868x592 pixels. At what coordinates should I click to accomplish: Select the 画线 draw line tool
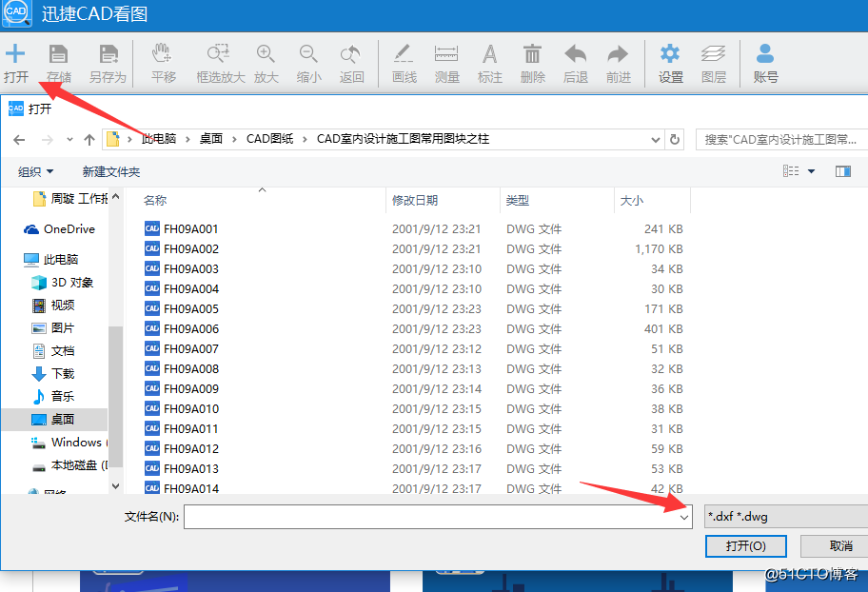pyautogui.click(x=404, y=53)
